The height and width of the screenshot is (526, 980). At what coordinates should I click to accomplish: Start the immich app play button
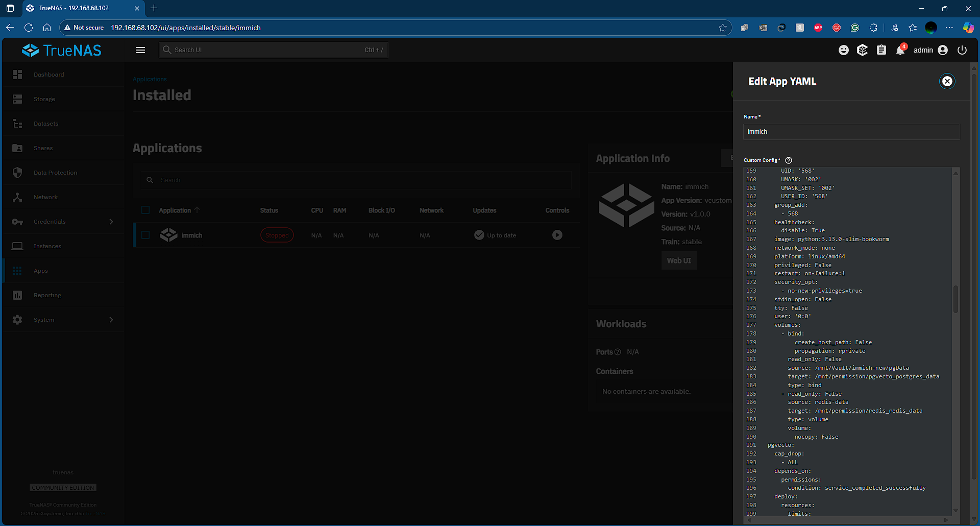point(557,235)
